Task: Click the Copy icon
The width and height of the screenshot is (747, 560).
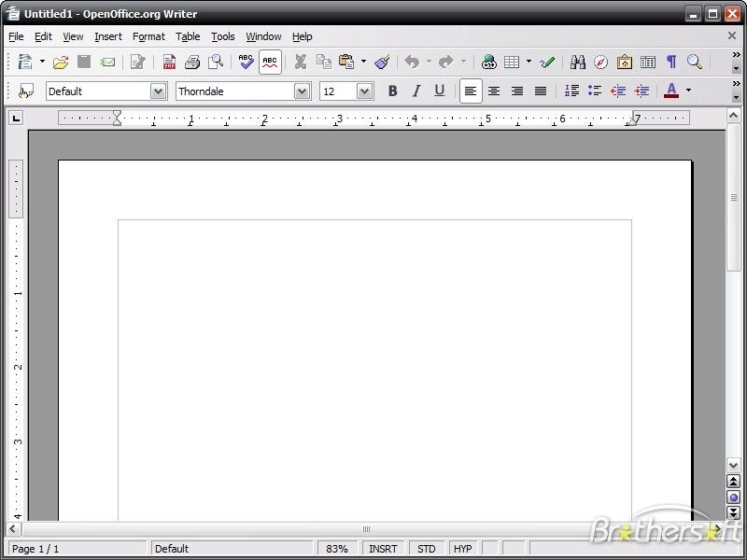Action: pos(324,62)
